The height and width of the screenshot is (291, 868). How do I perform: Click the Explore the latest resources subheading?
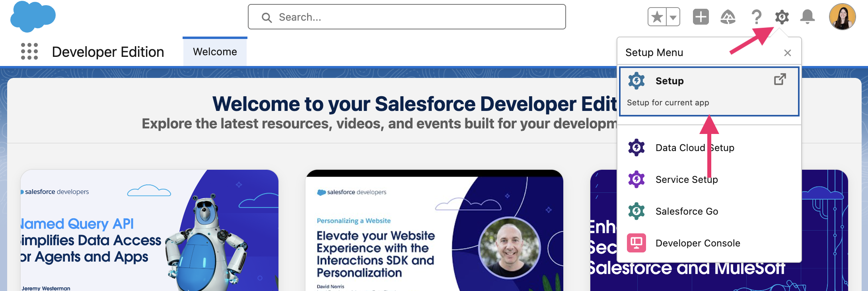pos(379,124)
